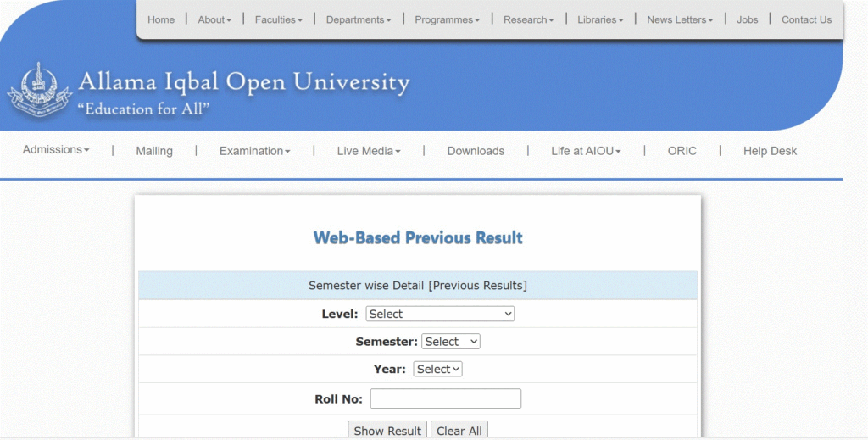868x440 pixels.
Task: Go to Help Desk page
Action: click(x=770, y=151)
